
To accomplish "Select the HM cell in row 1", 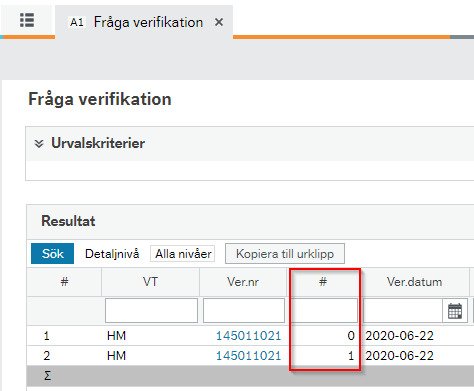I will click(x=116, y=336).
